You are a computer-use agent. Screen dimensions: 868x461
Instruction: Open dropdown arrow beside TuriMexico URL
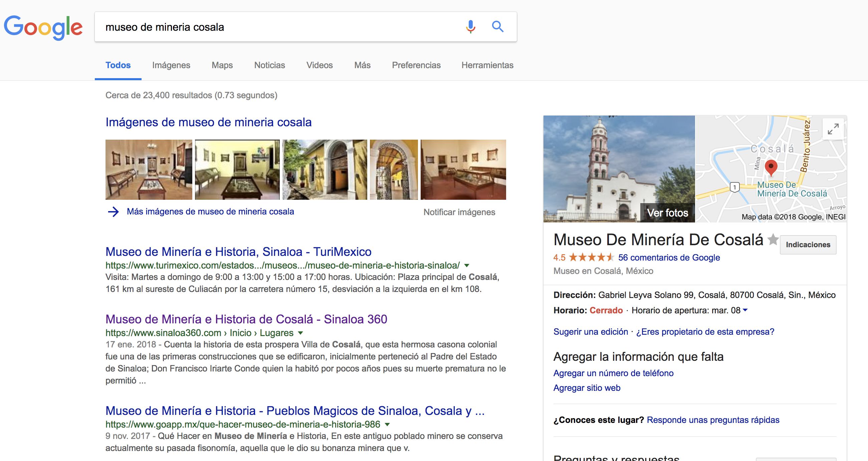467,265
